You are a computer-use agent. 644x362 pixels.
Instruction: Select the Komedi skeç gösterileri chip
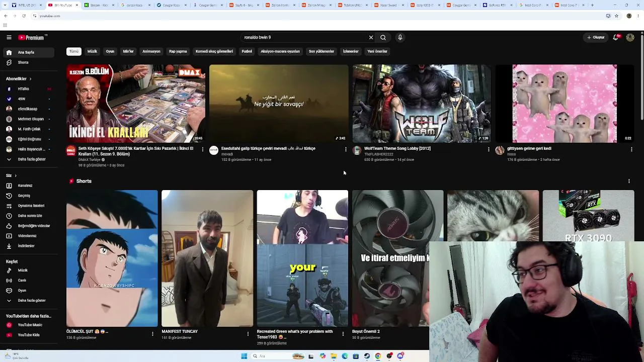pyautogui.click(x=214, y=51)
